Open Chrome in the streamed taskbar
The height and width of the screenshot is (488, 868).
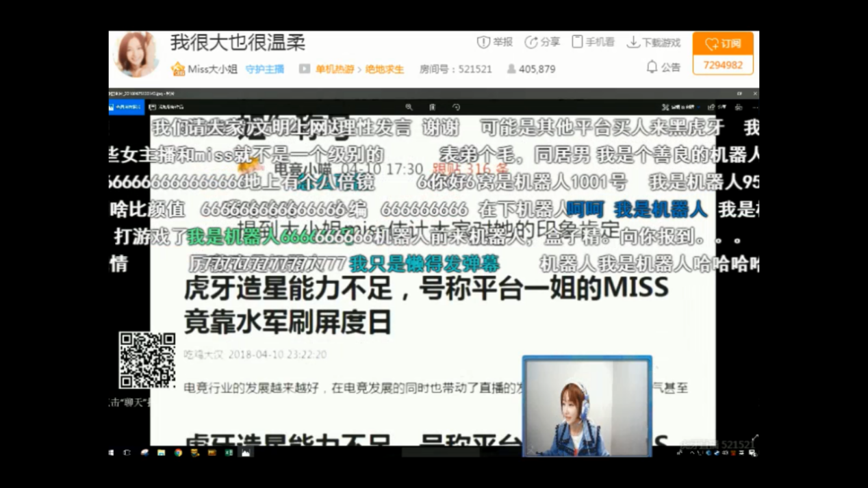click(x=178, y=452)
